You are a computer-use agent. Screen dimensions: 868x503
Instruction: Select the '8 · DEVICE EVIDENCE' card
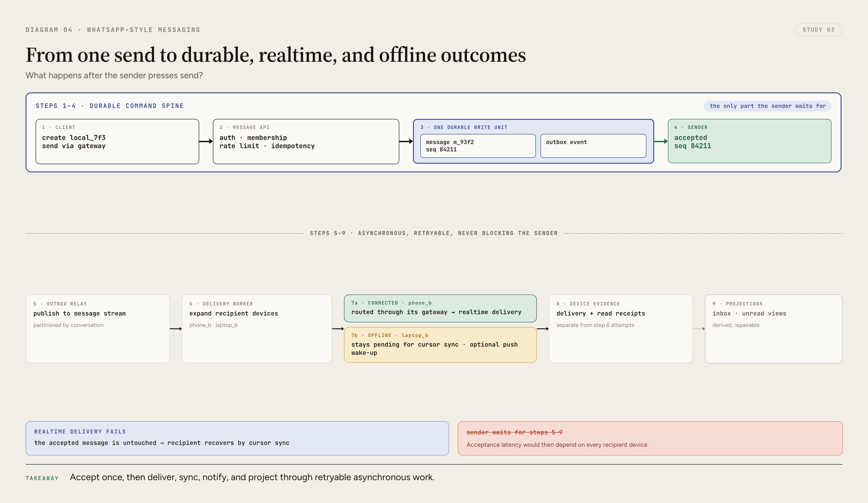[x=621, y=329]
